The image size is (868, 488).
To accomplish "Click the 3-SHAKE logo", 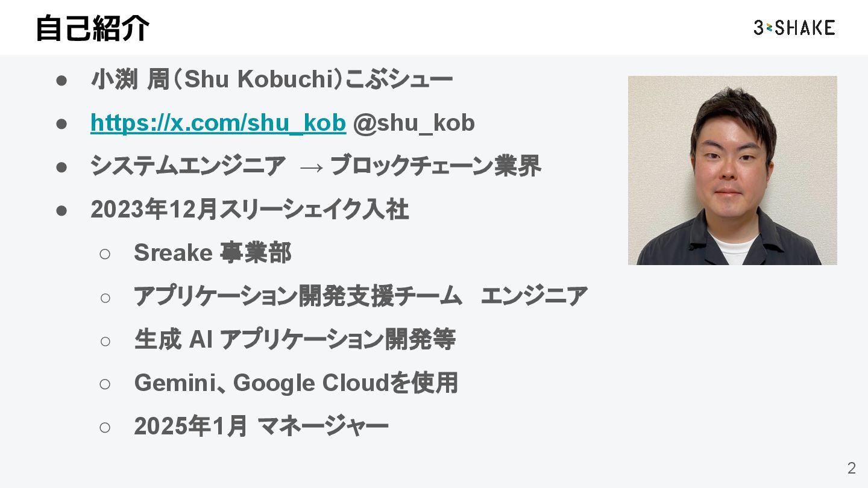I will [794, 28].
